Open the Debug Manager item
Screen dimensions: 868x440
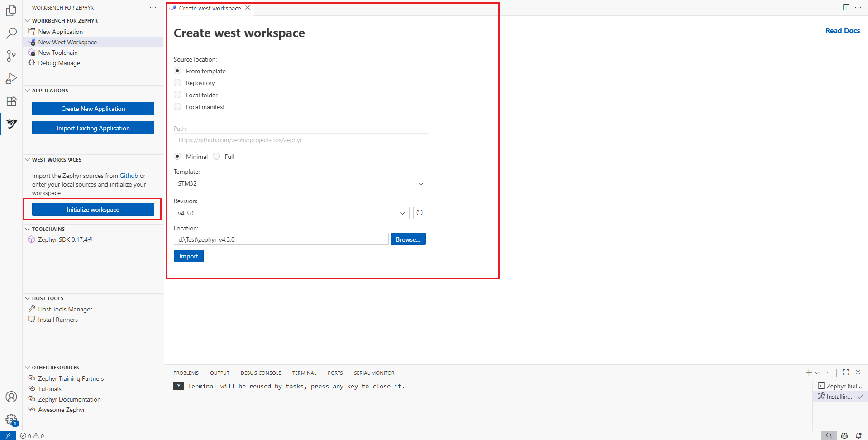(x=59, y=63)
